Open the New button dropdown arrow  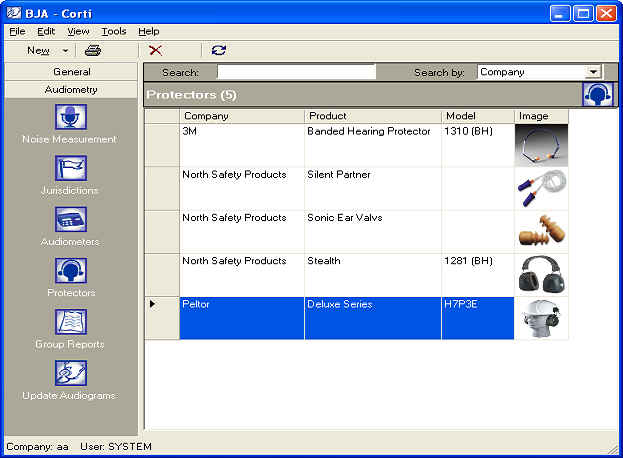pos(66,50)
